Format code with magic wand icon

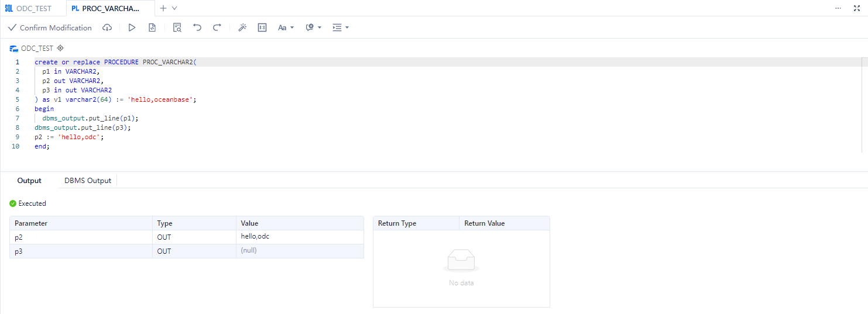click(x=242, y=27)
